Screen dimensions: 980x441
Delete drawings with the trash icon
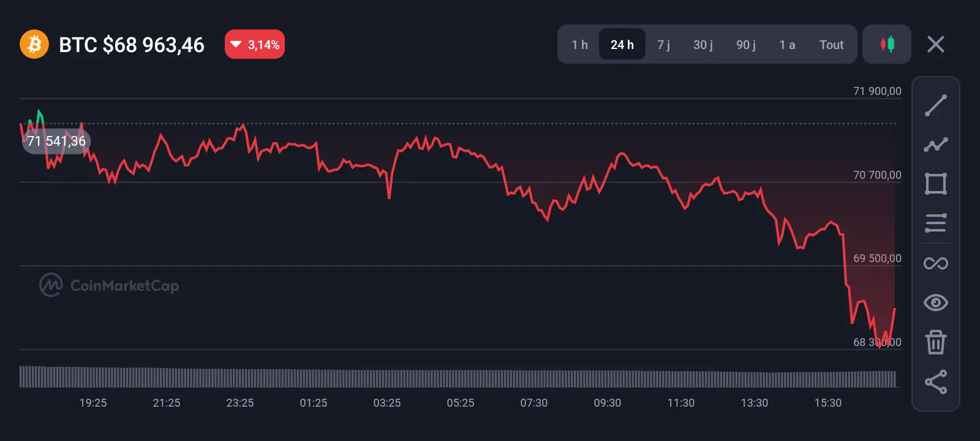pyautogui.click(x=936, y=342)
